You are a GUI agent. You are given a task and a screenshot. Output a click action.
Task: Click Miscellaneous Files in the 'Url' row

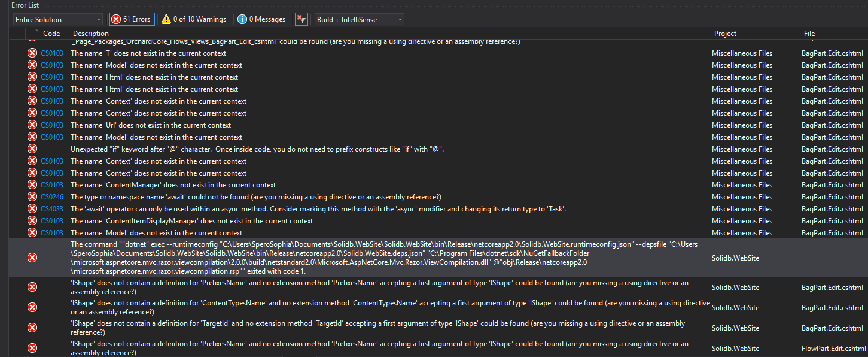point(742,125)
